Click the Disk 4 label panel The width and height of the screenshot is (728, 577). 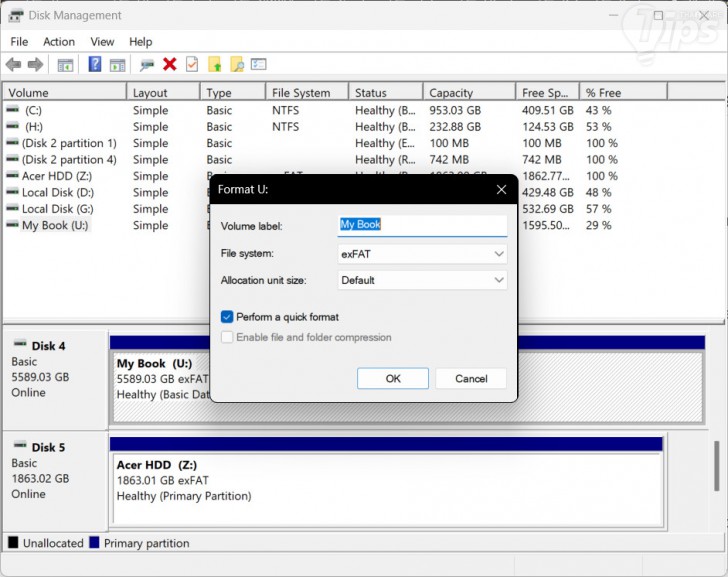[55, 379]
